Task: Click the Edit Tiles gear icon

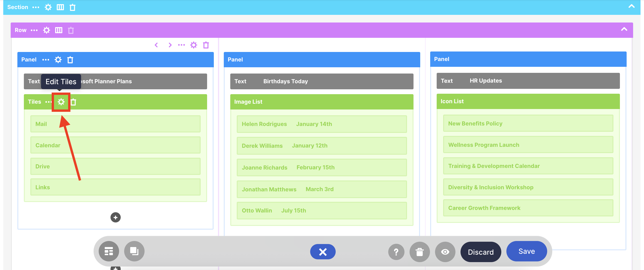Action: (x=61, y=102)
